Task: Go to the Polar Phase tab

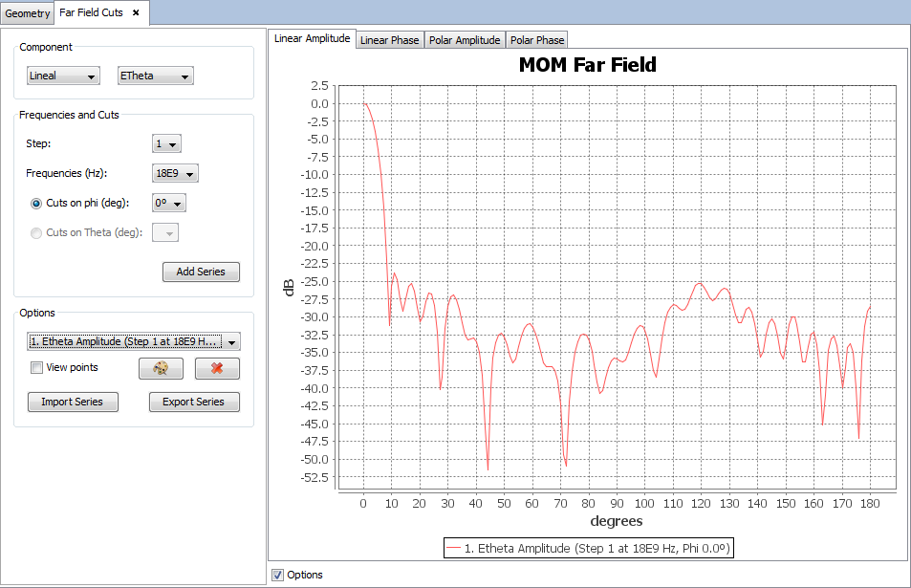Action: [536, 40]
